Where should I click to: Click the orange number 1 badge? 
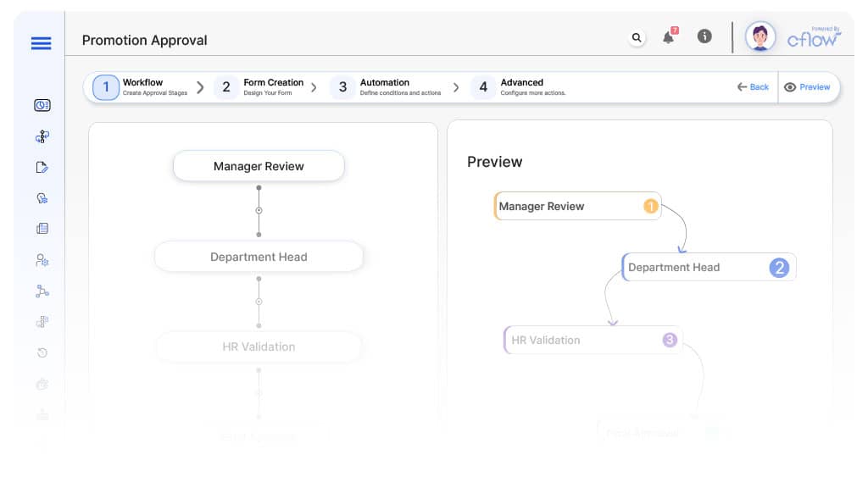tap(651, 207)
